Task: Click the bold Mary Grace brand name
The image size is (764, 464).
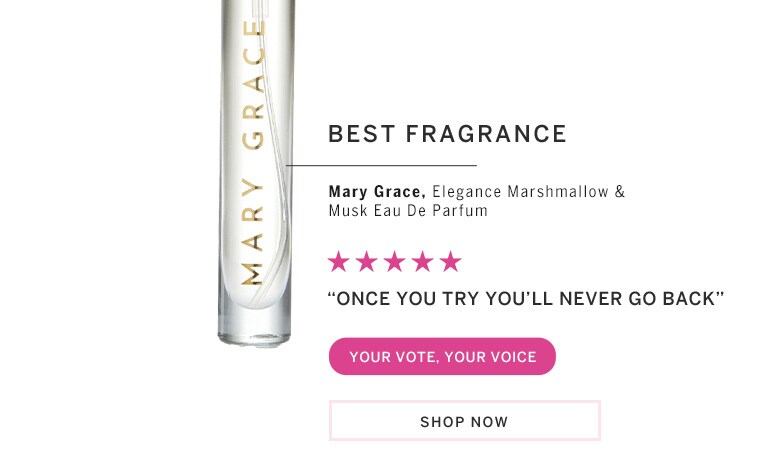Action: click(377, 192)
